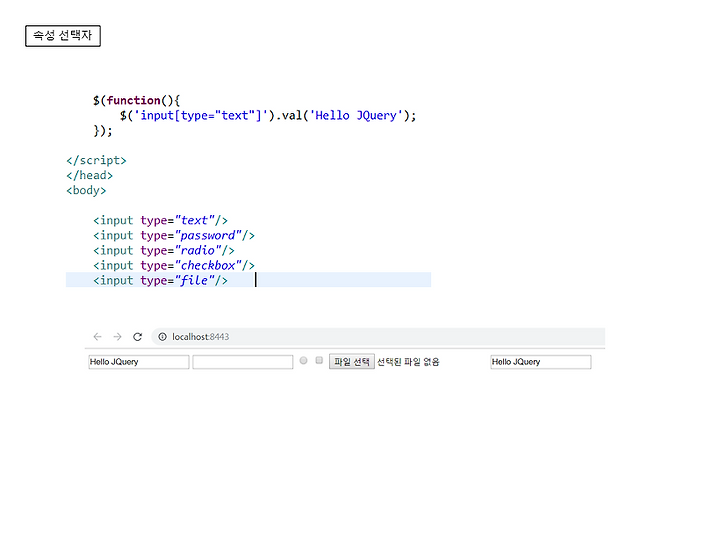Image resolution: width=720 pixels, height=540 pixels.
Task: Tick the checkbox next to the radio
Action: tap(319, 360)
